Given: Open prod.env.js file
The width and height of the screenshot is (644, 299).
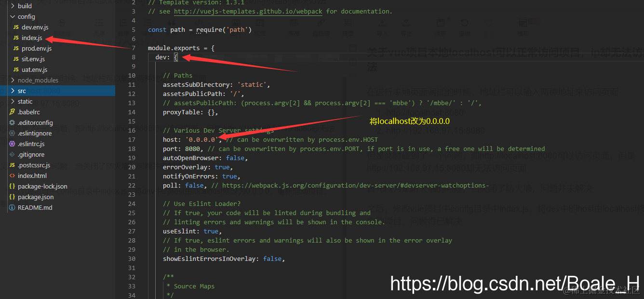Looking at the screenshot, I should (37, 49).
